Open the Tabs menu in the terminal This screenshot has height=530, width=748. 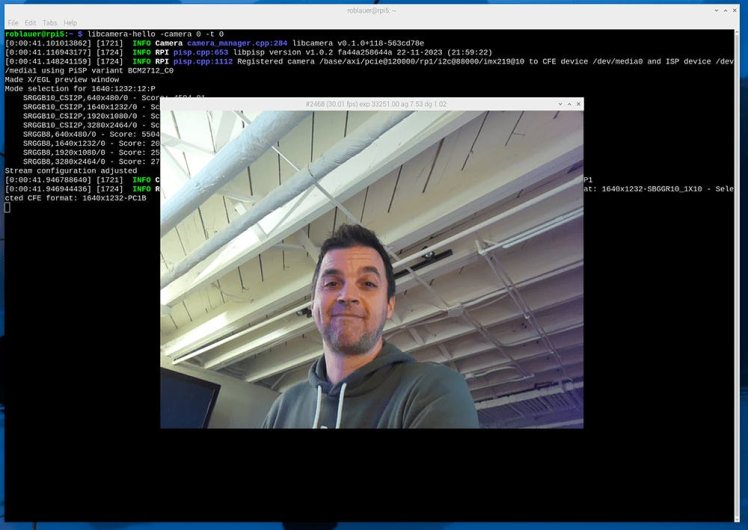tap(50, 22)
